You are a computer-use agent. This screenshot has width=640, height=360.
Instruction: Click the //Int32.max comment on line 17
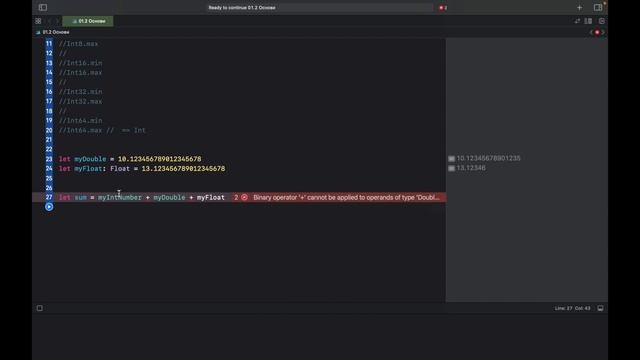pos(80,101)
